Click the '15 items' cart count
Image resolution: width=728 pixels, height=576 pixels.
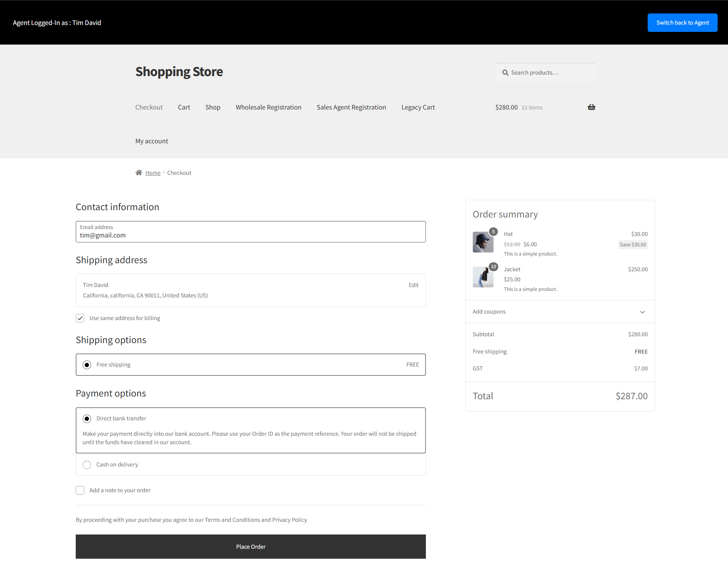[x=532, y=108]
